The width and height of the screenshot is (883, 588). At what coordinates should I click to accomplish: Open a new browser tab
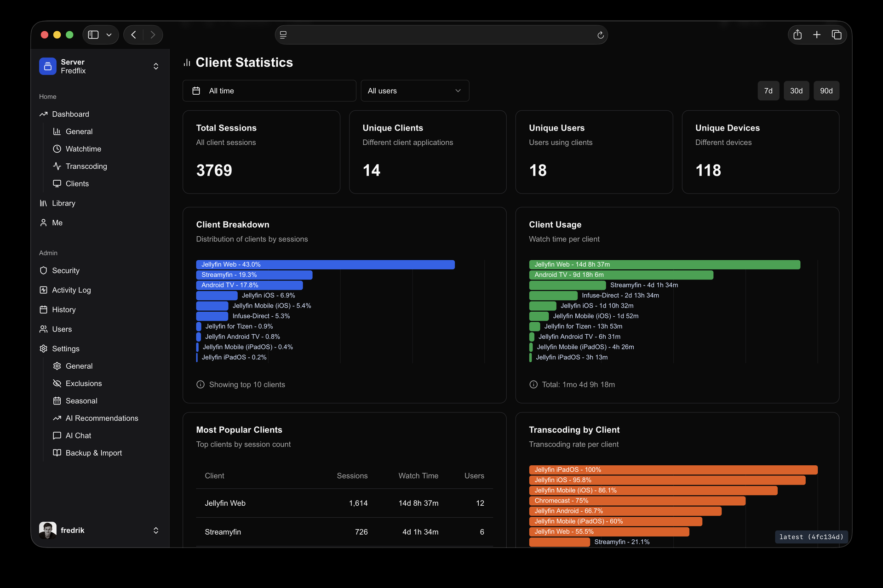(x=817, y=35)
